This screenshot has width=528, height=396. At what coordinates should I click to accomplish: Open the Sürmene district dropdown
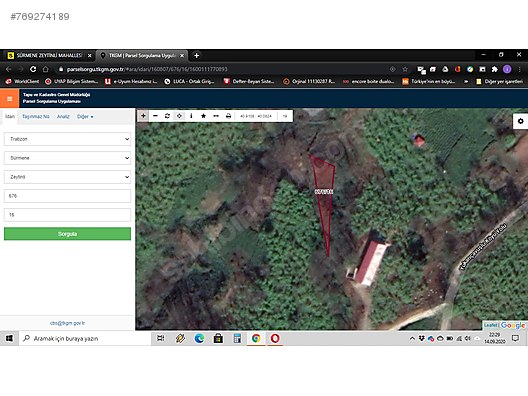67,158
